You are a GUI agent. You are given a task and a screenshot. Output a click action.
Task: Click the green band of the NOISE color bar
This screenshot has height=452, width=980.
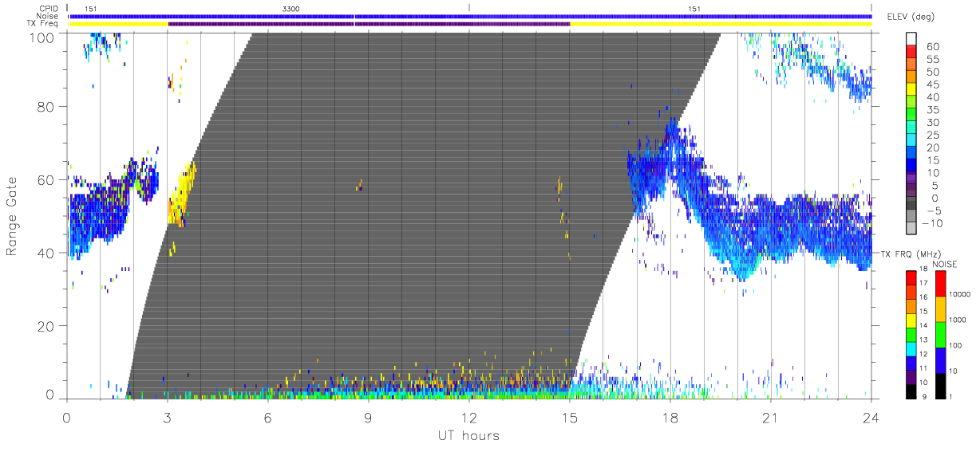(x=939, y=334)
